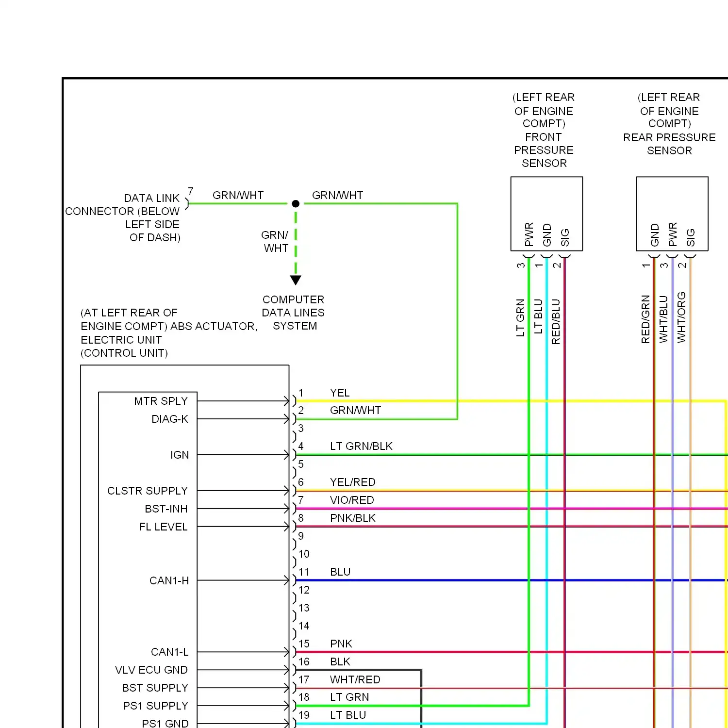Click the YEL wire label at pin 1
This screenshot has height=728, width=728.
(x=340, y=393)
